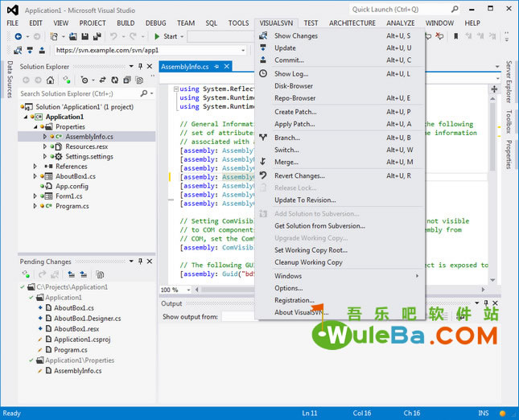
Task: Choose Registration... menu item
Action: (340, 300)
